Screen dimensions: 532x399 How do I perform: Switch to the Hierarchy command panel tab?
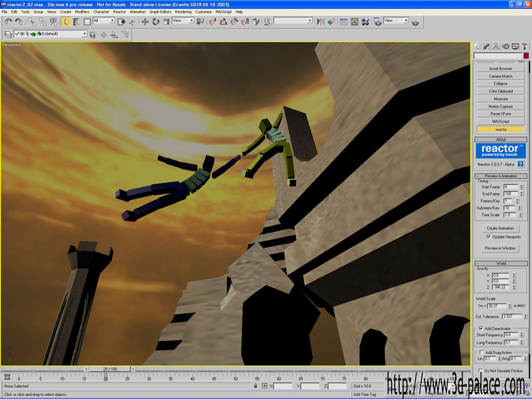[496, 46]
